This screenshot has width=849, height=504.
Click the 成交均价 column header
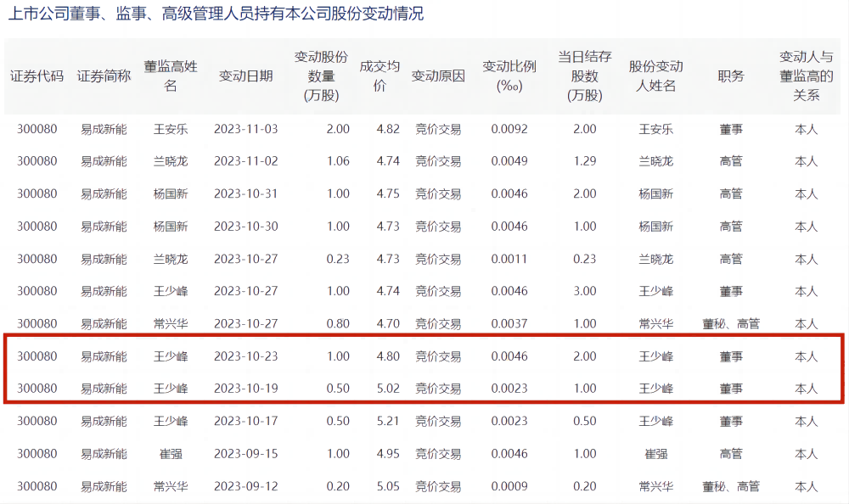coord(380,76)
